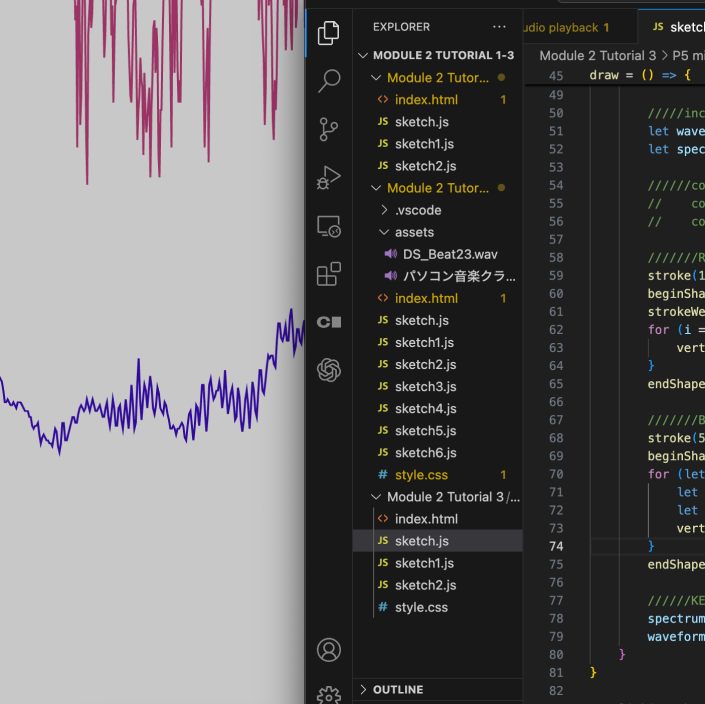Open the Manage gear icon

click(x=329, y=695)
